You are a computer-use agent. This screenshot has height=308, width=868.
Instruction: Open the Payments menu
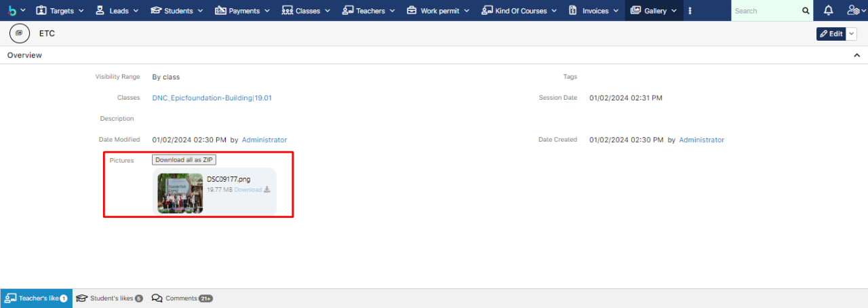click(x=242, y=11)
